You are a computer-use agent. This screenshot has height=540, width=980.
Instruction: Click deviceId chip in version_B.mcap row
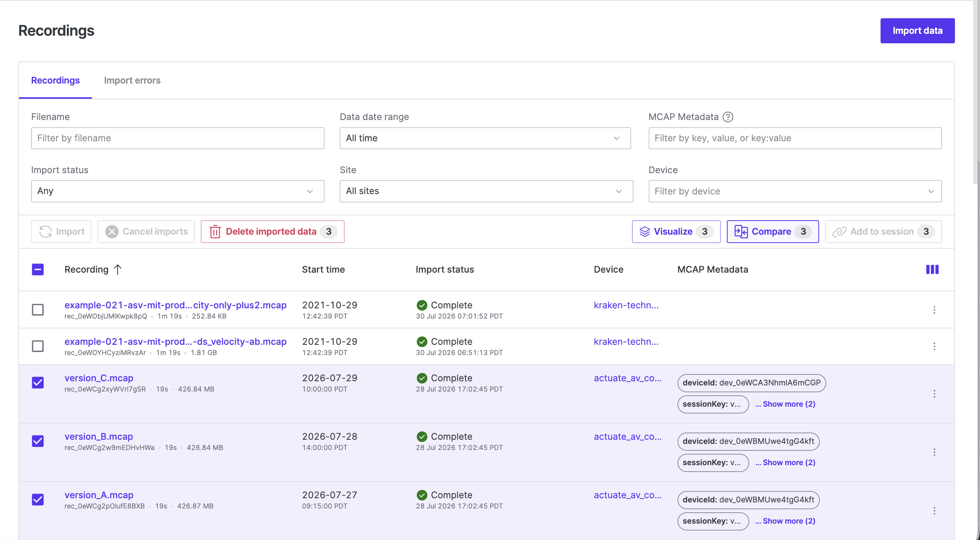(x=748, y=441)
